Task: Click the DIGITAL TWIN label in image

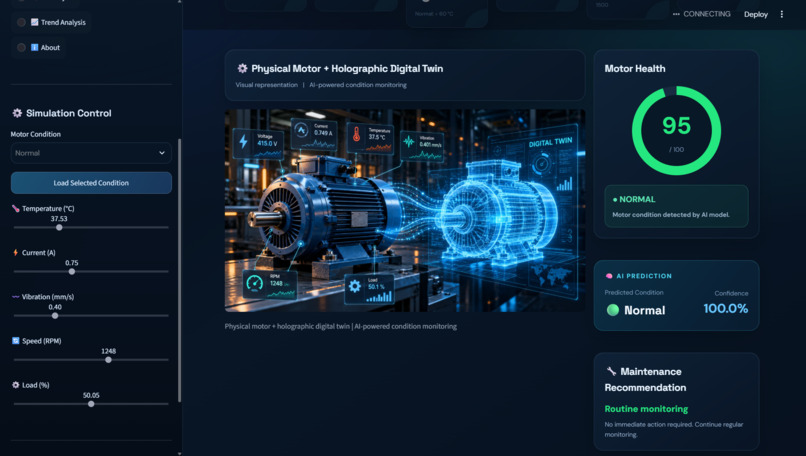Action: pyautogui.click(x=551, y=142)
